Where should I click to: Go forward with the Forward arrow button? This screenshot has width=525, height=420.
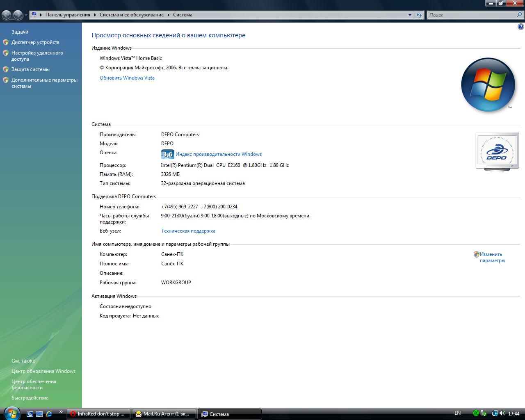coord(18,15)
